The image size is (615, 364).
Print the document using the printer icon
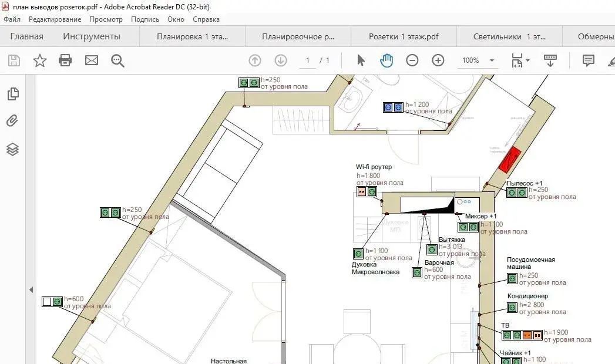click(x=65, y=60)
